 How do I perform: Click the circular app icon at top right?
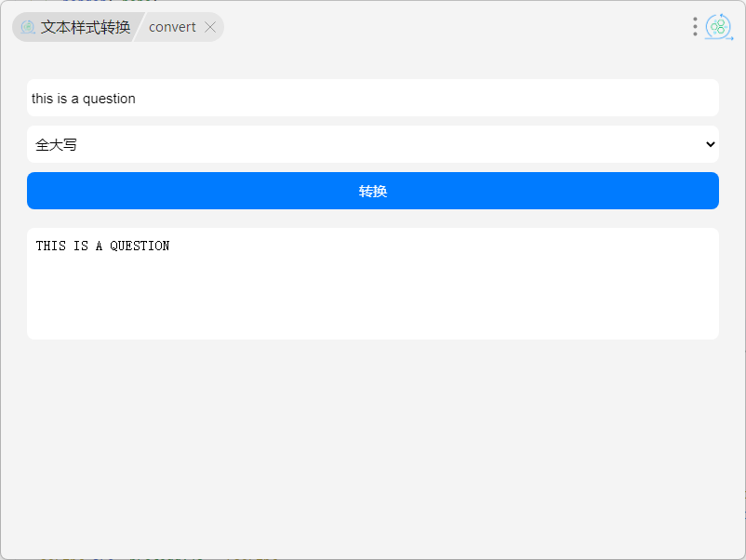(718, 27)
